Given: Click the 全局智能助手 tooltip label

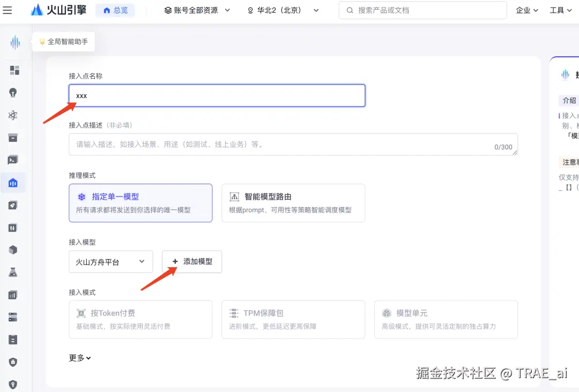Looking at the screenshot, I should tap(63, 42).
